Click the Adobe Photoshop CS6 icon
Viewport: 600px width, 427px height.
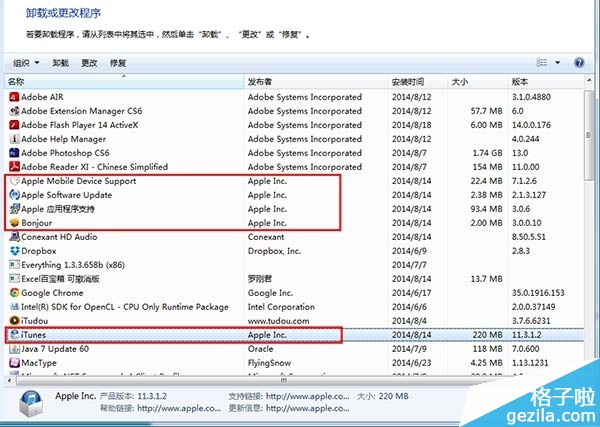(14, 153)
